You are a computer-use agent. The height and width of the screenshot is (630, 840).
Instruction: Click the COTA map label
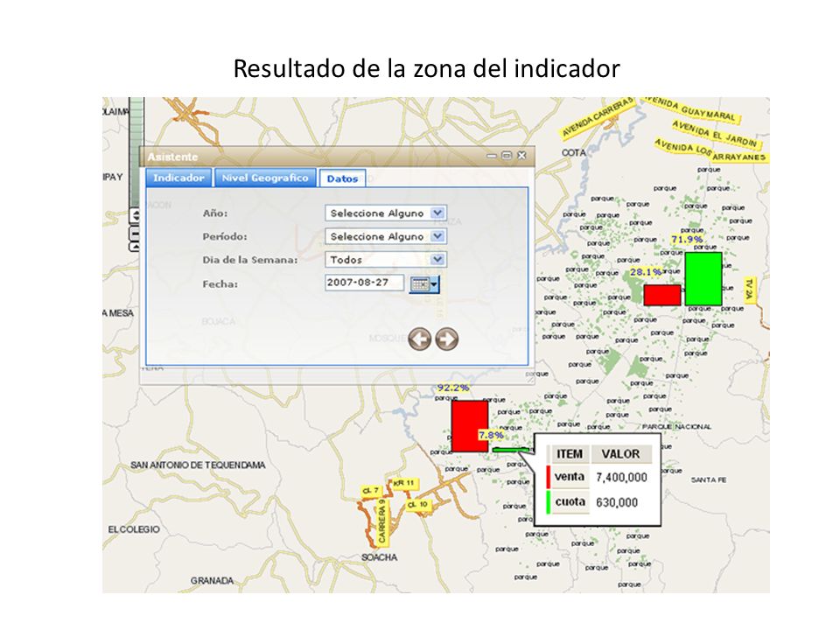point(574,152)
